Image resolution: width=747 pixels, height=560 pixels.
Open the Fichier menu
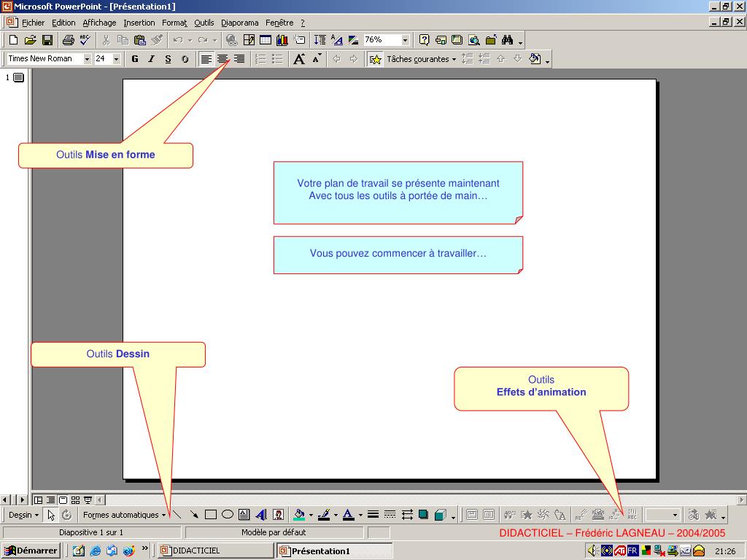[33, 23]
